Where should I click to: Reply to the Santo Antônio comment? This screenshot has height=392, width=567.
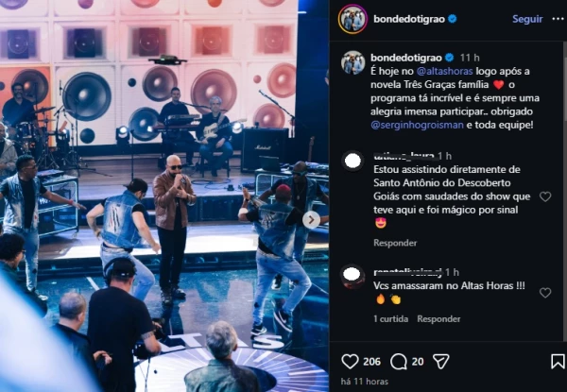coord(395,243)
